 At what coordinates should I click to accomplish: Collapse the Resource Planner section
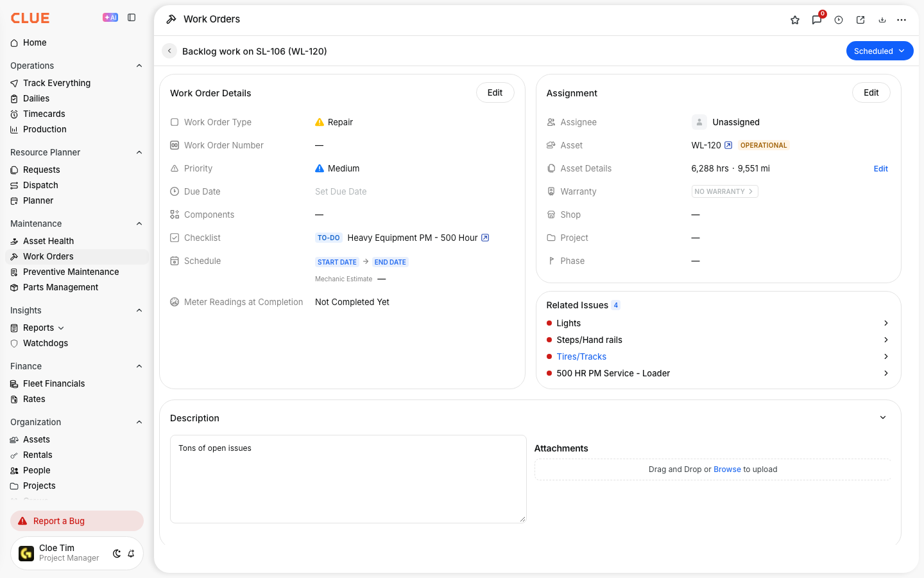click(139, 152)
